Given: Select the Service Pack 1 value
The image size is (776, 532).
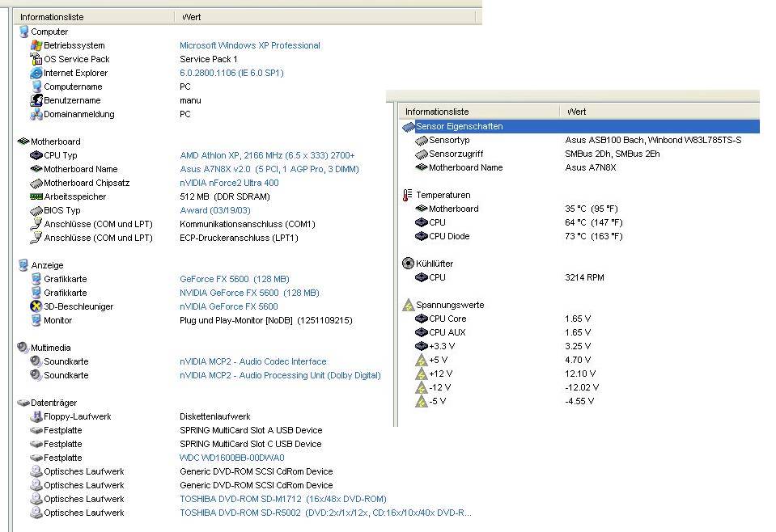Looking at the screenshot, I should 208,59.
